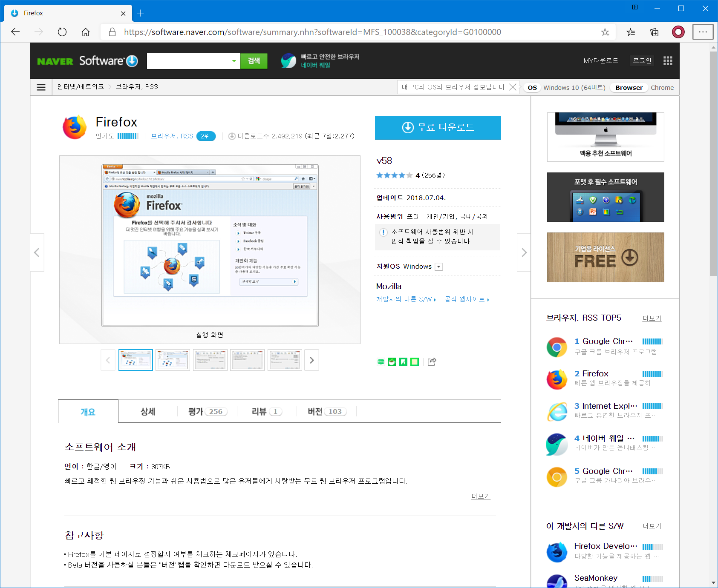Go to the previous software with left page arrow
This screenshot has height=588, width=718.
point(37,252)
